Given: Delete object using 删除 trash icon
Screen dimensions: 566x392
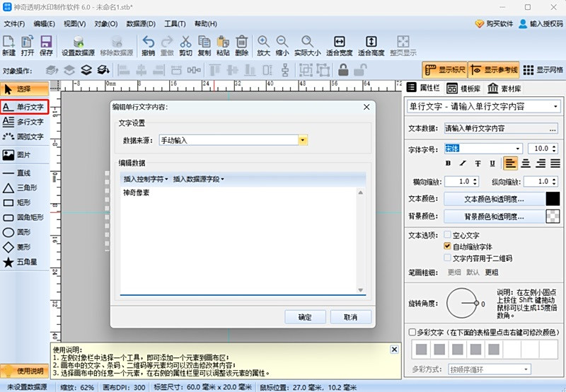Looking at the screenshot, I should 241,45.
